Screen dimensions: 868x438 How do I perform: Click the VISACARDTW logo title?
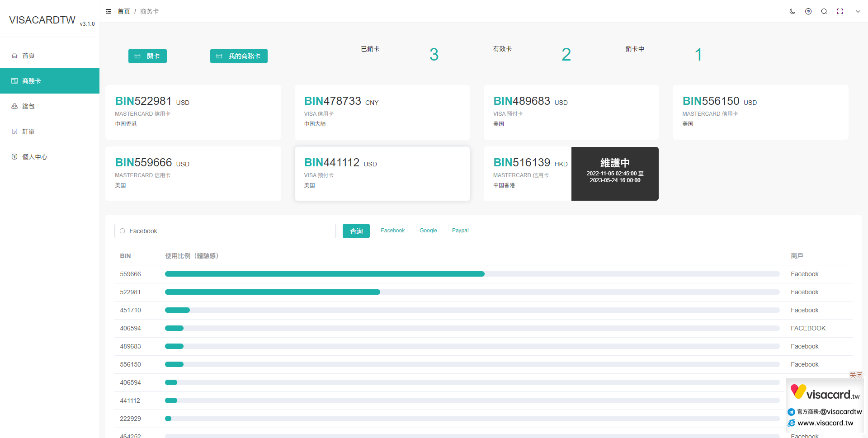[x=42, y=20]
